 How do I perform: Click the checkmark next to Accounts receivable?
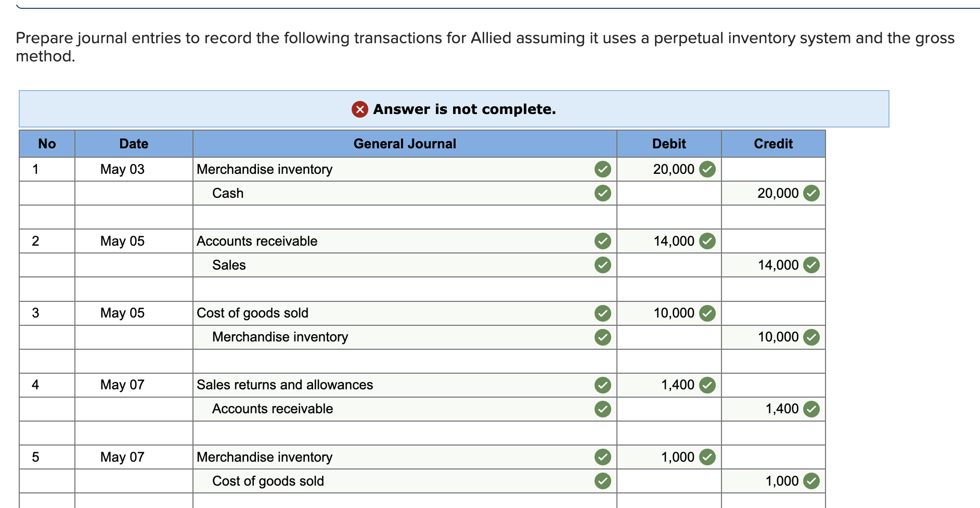tap(602, 240)
